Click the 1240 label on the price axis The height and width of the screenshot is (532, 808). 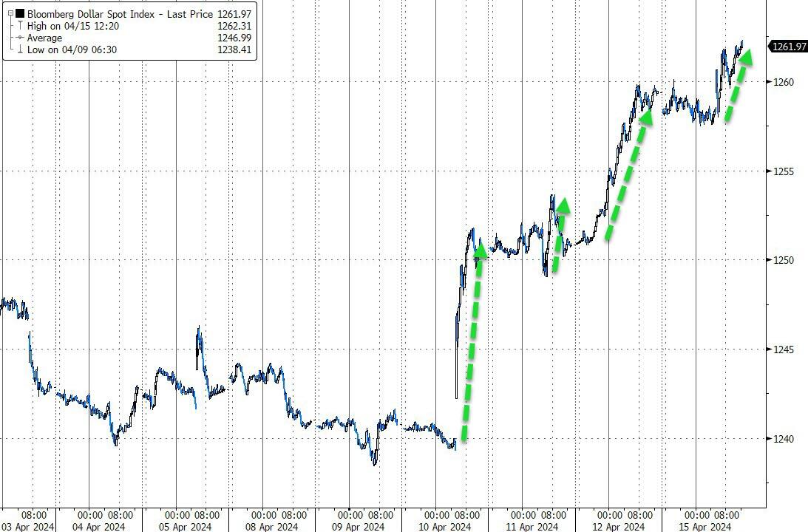click(784, 439)
